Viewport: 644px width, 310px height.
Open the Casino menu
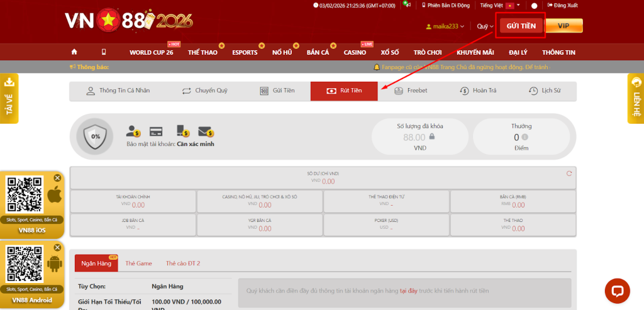coord(355,53)
